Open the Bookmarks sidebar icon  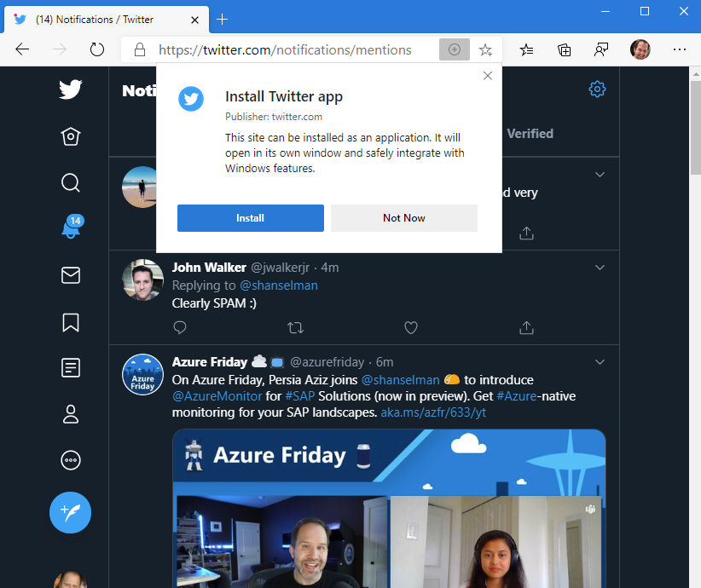70,322
